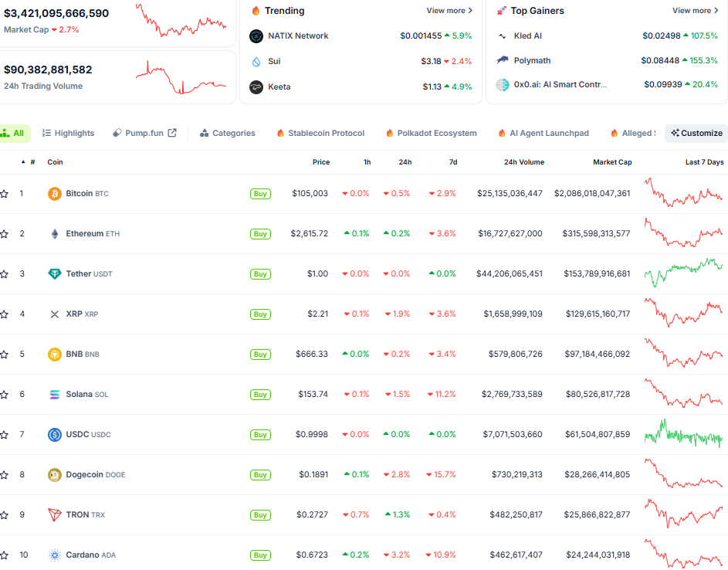Click the TRON logo icon

coord(54,515)
